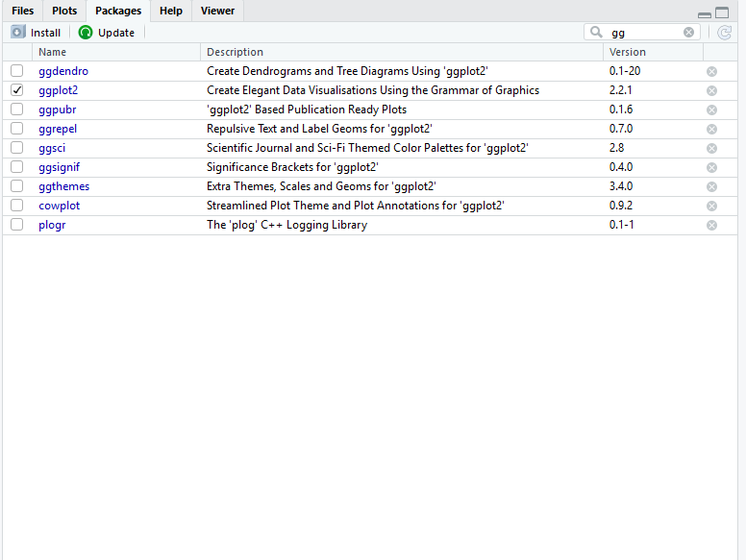
Task: Check the ggrepel package checkbox
Action: 16,129
